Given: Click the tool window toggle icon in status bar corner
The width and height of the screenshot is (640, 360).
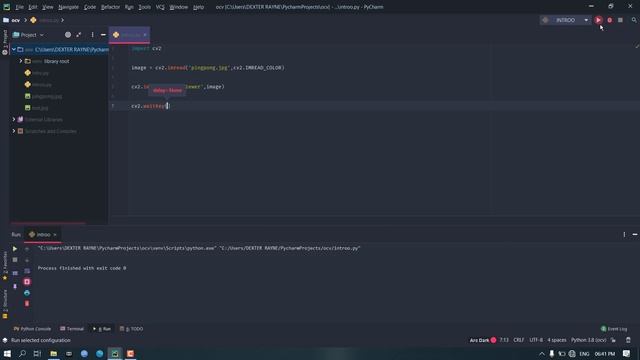Looking at the screenshot, I should coord(4,340).
